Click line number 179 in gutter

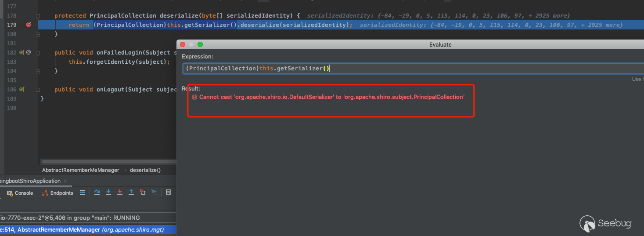coord(12,25)
